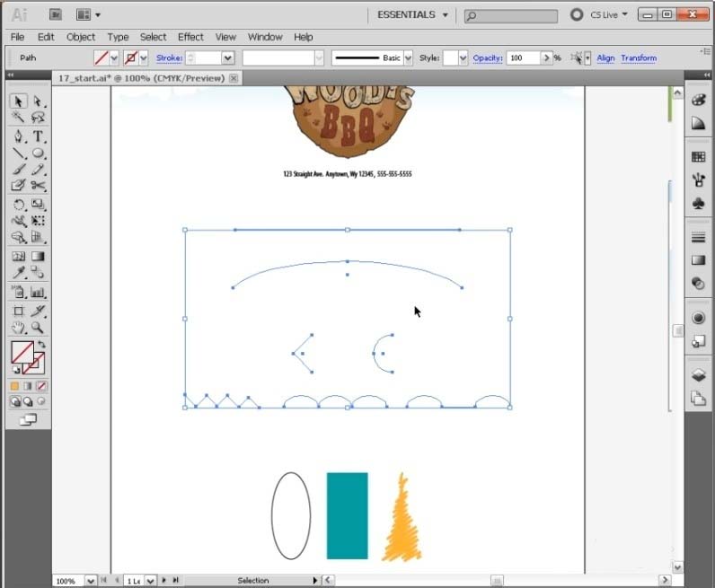Select the Zoom magnifier tool

[38, 328]
